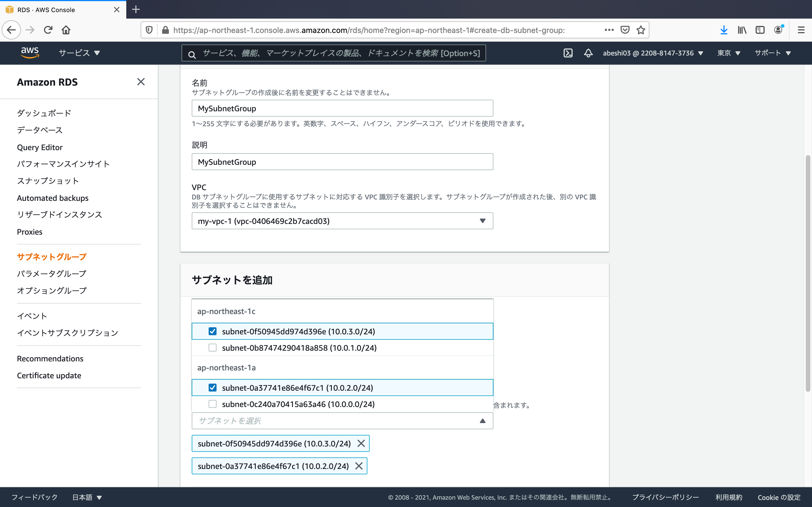Enable subnet-0c240a70415a63a46 (10.0.0.0/24)
This screenshot has width=812, height=507.
213,404
